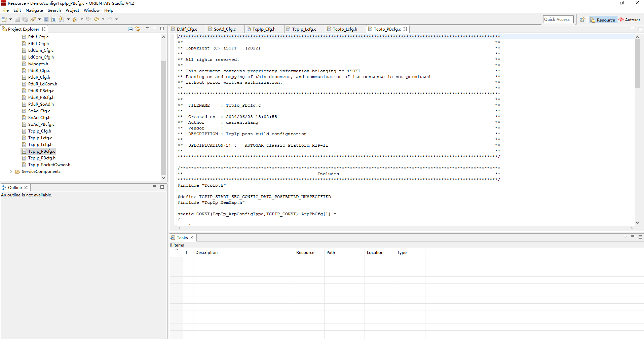Expand the ServiceComponents folder

(11, 172)
